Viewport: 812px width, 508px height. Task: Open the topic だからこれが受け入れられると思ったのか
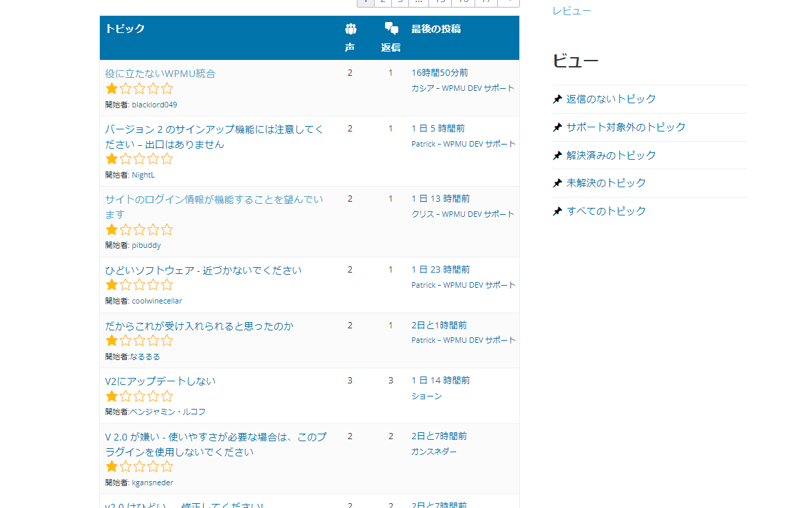(x=199, y=326)
